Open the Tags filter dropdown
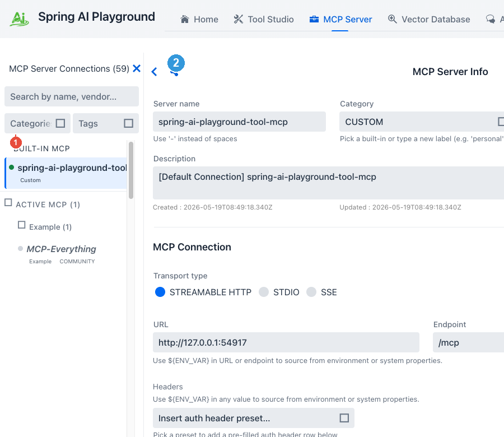This screenshot has height=437, width=504. click(106, 123)
